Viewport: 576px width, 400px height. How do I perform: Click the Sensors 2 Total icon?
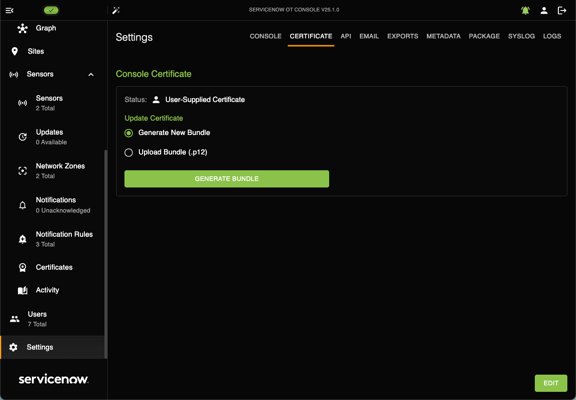[x=22, y=103]
